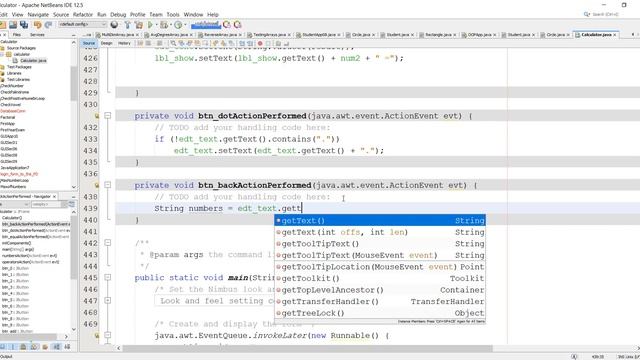Open the Source menu
The image size is (640, 360).
tap(61, 14)
